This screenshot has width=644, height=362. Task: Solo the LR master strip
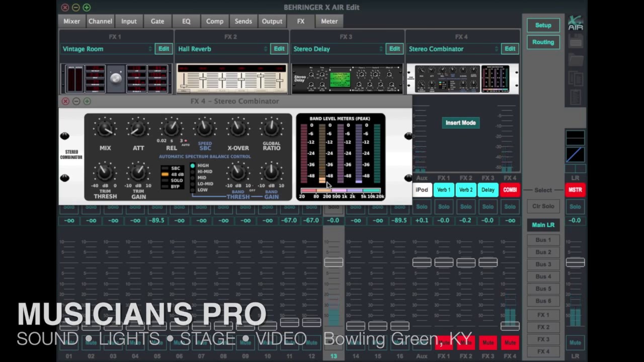click(x=575, y=206)
